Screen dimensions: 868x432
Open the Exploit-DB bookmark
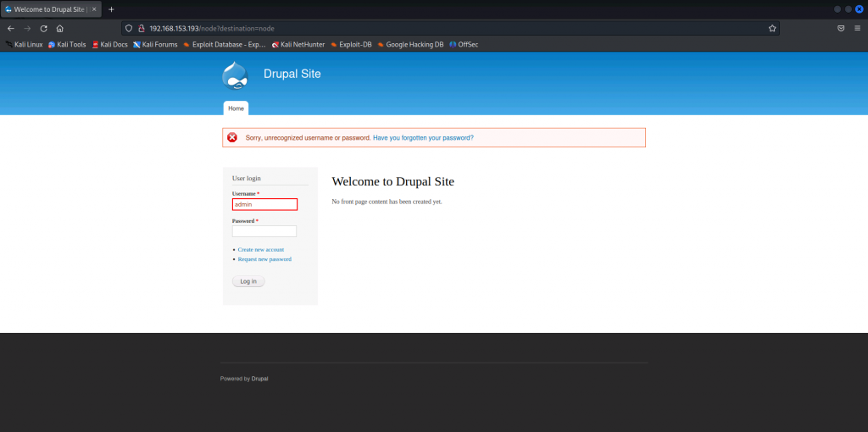tap(351, 44)
